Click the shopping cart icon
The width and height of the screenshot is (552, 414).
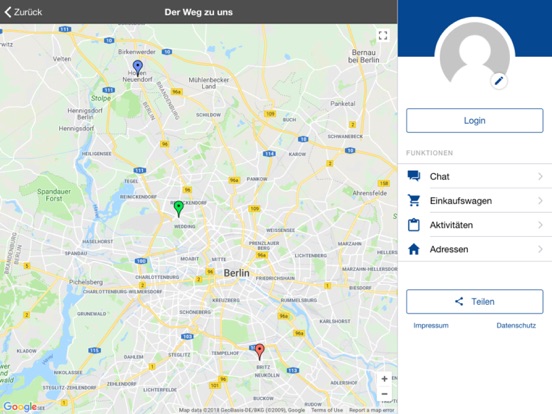(414, 200)
